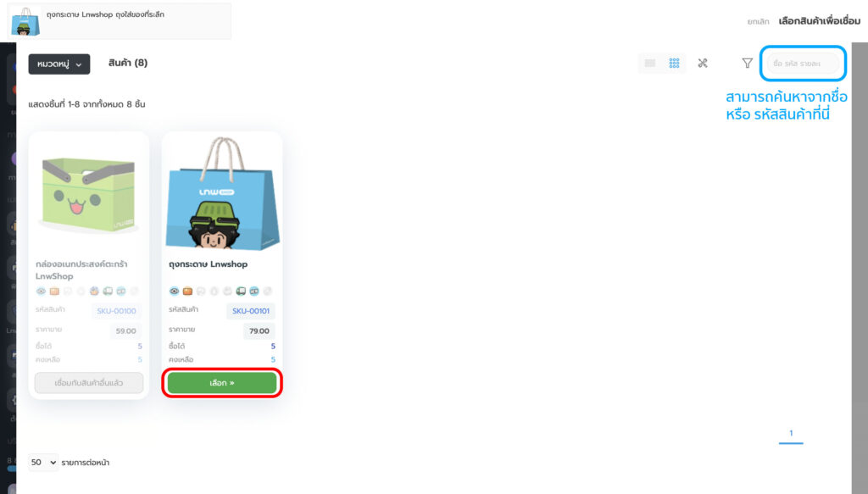
Task: Select the สินค้า (8) tab
Action: [128, 63]
